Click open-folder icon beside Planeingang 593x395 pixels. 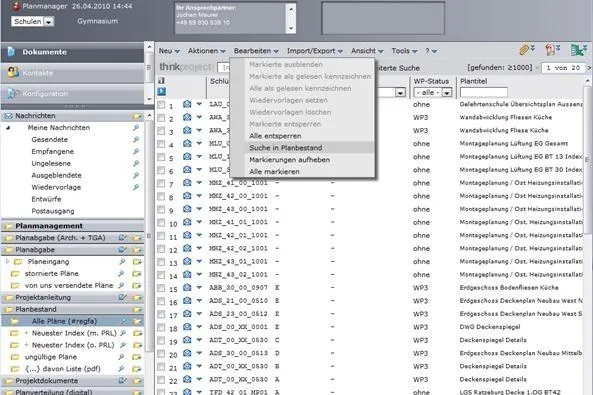137,261
